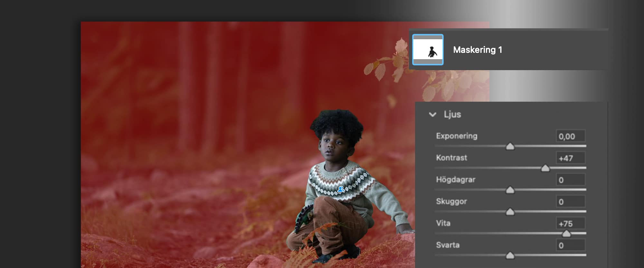Image resolution: width=644 pixels, height=268 pixels.
Task: Focus the Exponering value field showing 0,00
Action: 570,136
